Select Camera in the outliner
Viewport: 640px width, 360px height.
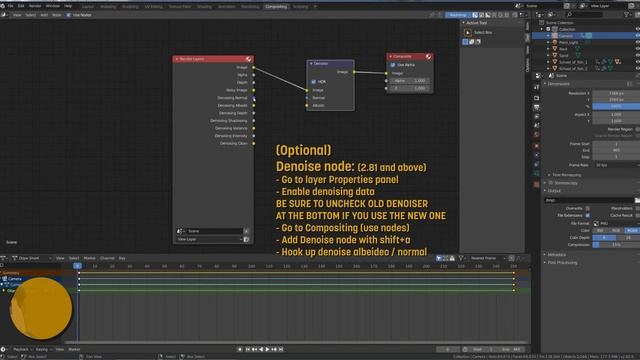tap(566, 36)
